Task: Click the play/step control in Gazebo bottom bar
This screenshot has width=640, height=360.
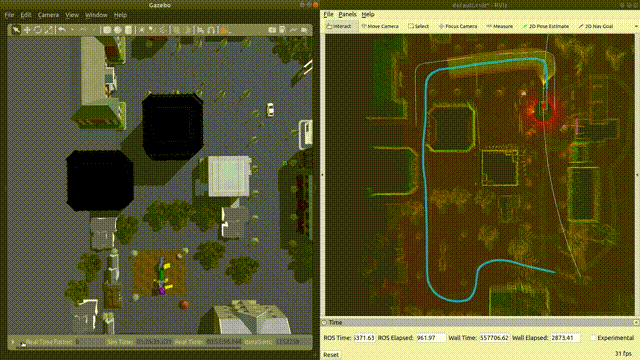Action: (13, 342)
